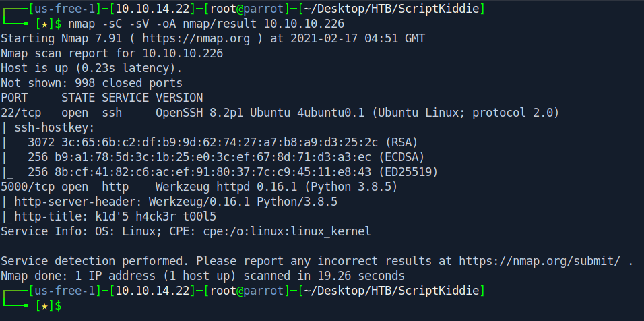
Task: Click the ~/Desktop/HTB/ScriptKiddie path in the top prompt
Action: tap(391, 9)
